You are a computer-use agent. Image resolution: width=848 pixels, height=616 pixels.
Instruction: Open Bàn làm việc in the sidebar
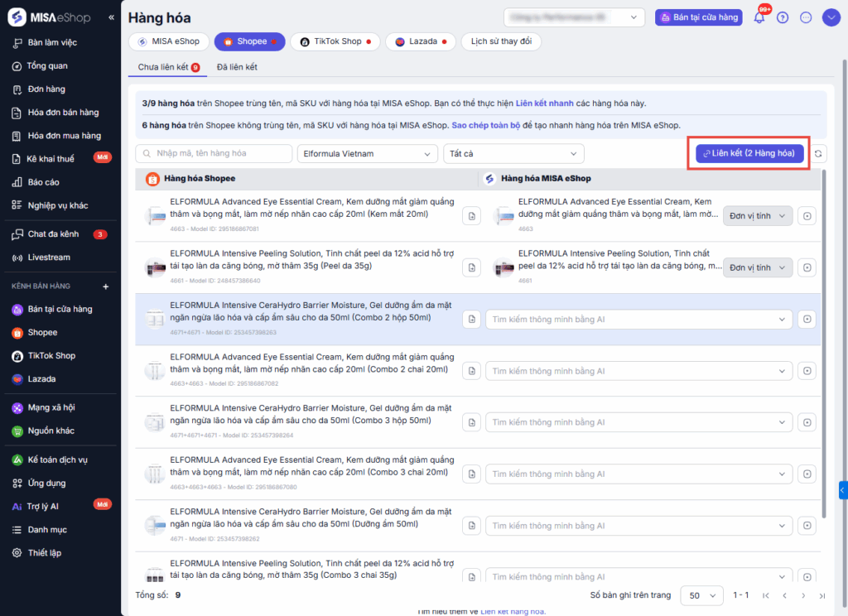tap(52, 43)
